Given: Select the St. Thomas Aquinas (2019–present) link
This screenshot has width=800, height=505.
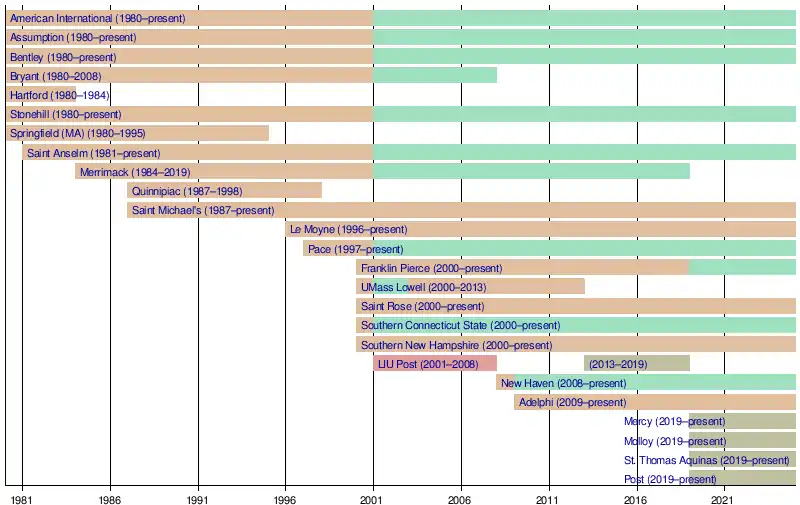Looking at the screenshot, I should click(x=706, y=460).
